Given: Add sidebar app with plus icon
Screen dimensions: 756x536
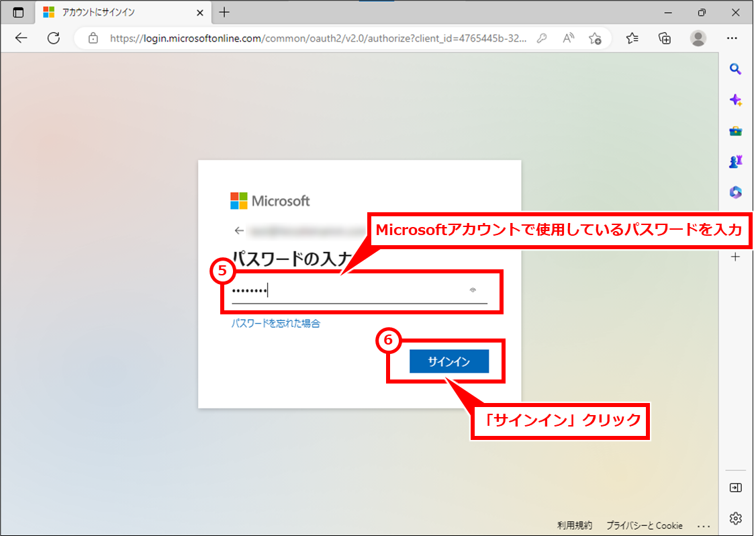Looking at the screenshot, I should click(735, 257).
